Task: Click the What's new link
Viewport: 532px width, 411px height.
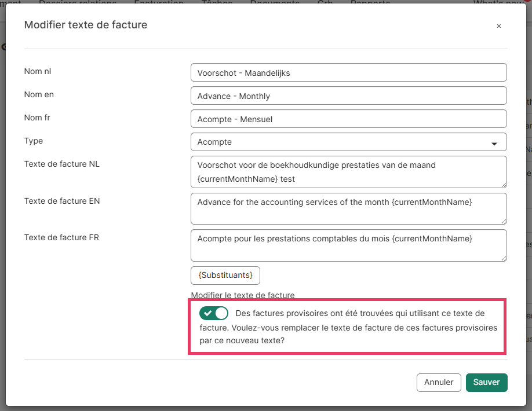Action: [496, 2]
